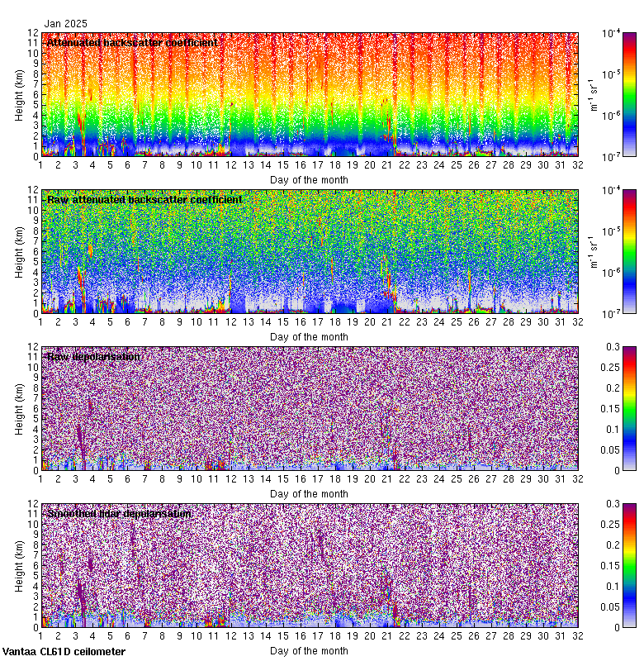Click day 21 tick on the top panel axis
Screen dimensions: 644x661
pos(387,165)
